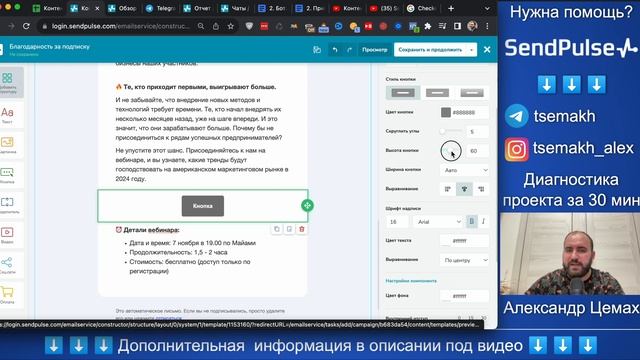
Task: Select the video element in sidebar
Action: click(x=7, y=235)
